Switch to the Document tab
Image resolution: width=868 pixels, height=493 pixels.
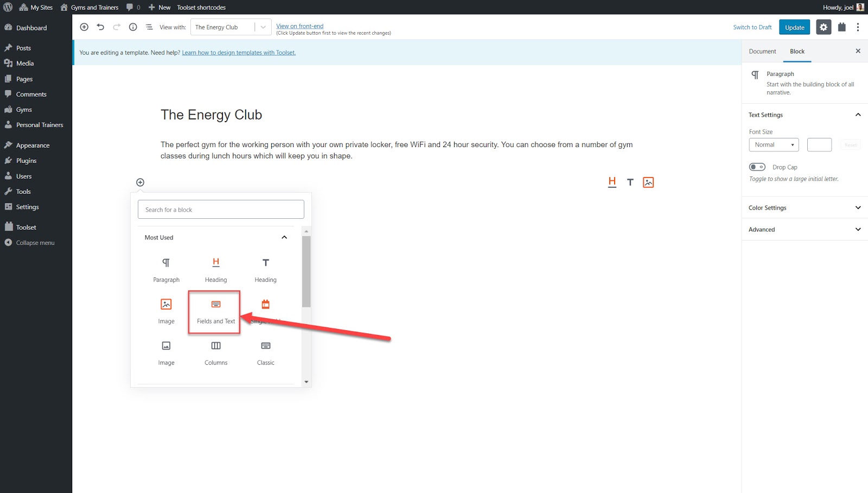tap(762, 52)
